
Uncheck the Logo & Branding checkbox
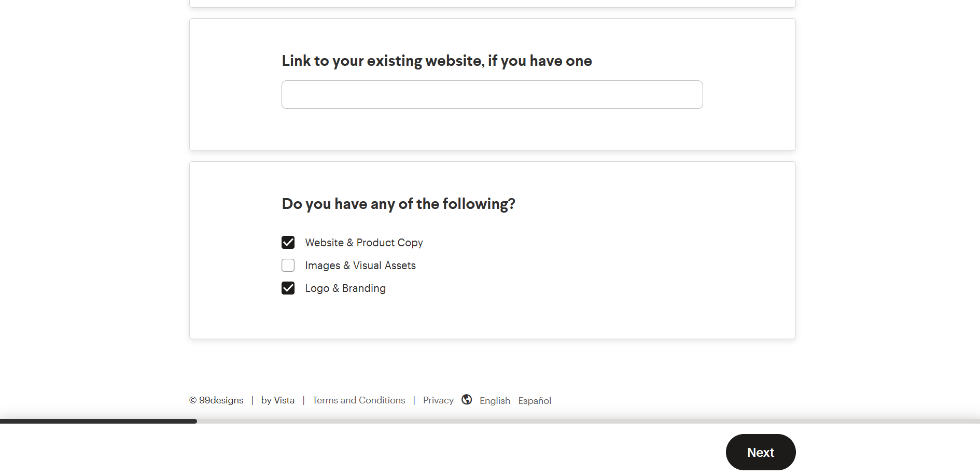click(x=288, y=288)
